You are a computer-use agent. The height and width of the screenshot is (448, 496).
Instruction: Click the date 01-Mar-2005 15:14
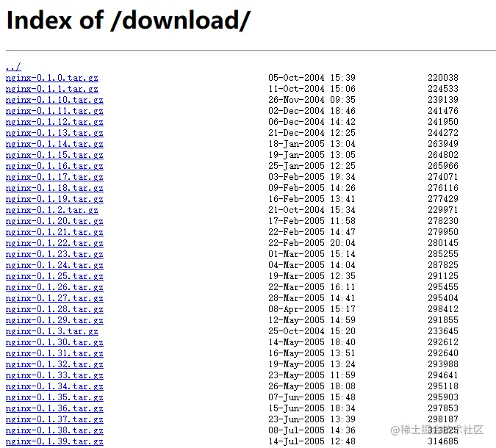[x=312, y=254]
